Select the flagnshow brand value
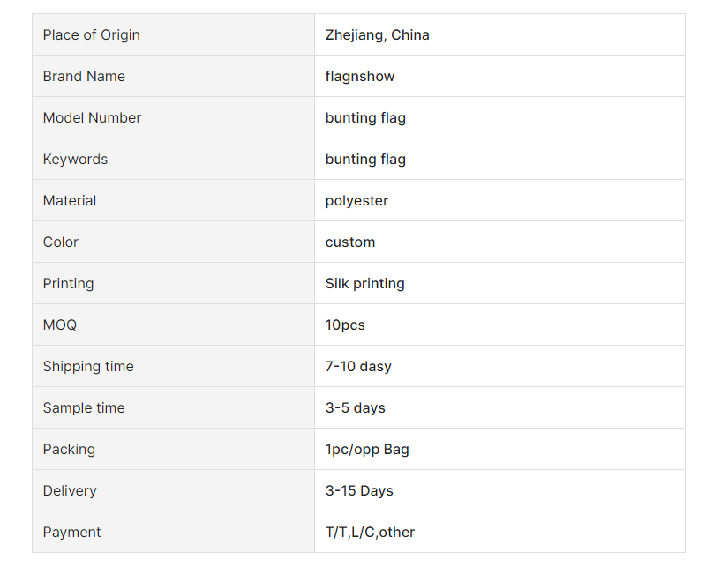 [360, 77]
